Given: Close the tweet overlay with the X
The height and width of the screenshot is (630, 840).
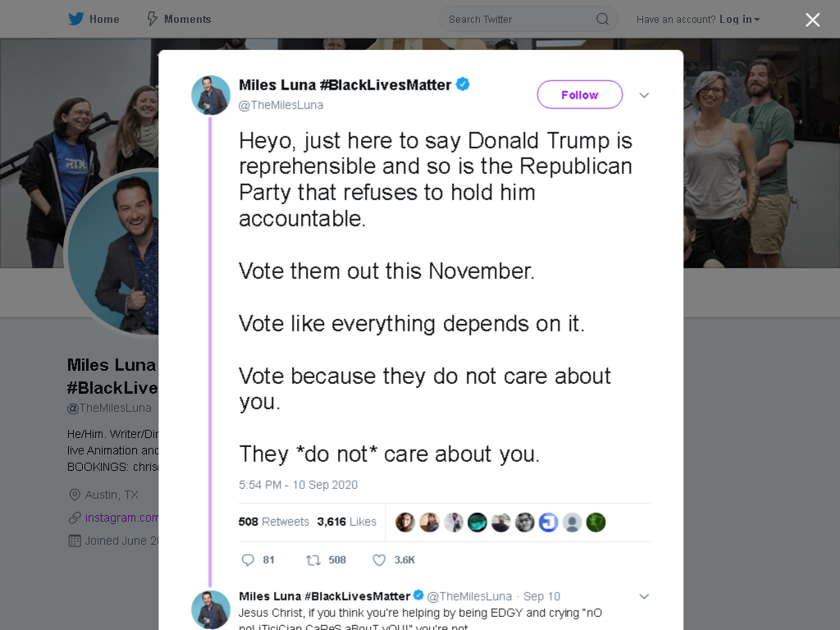Looking at the screenshot, I should coord(812,20).
